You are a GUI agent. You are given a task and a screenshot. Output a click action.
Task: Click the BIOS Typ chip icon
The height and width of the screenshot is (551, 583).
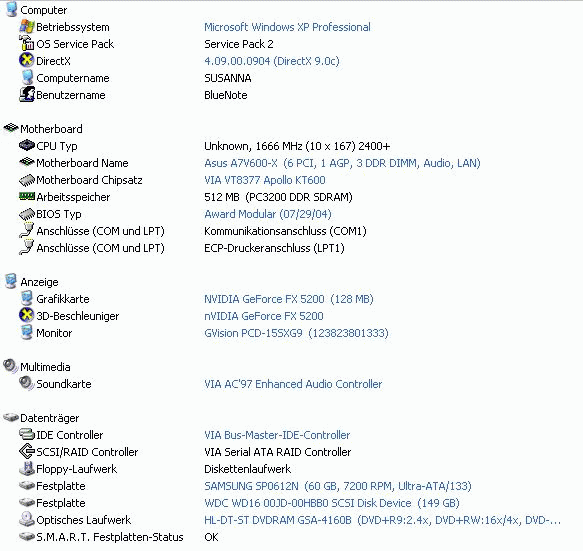click(27, 214)
